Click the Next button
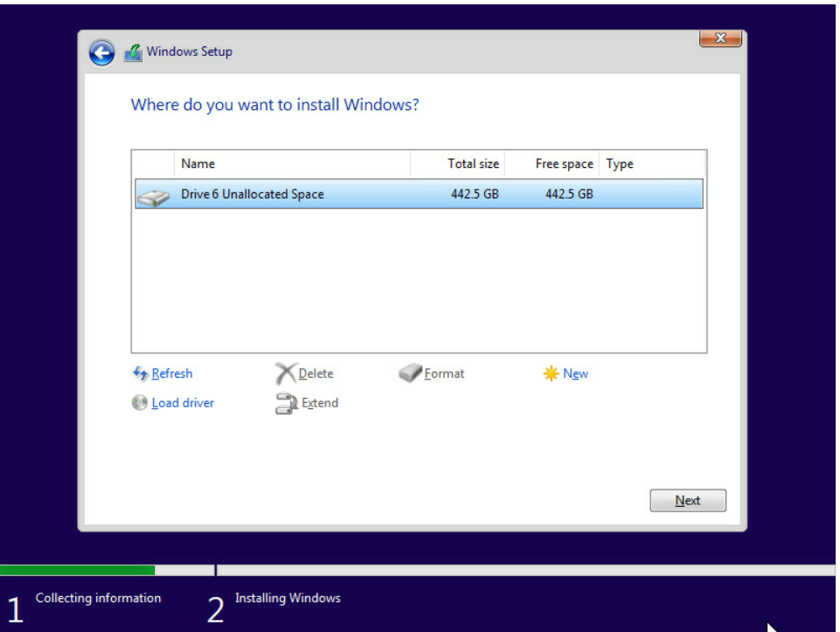Viewport: 840px width, 632px height. coord(688,500)
